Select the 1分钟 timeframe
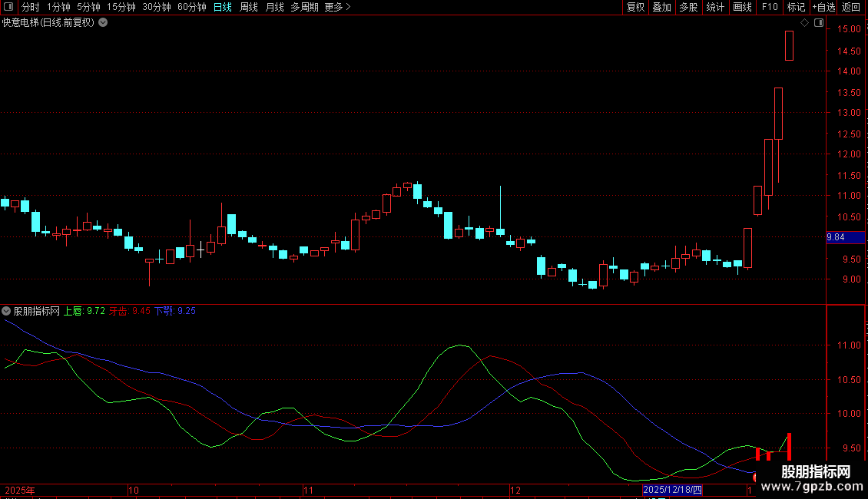 [x=58, y=7]
